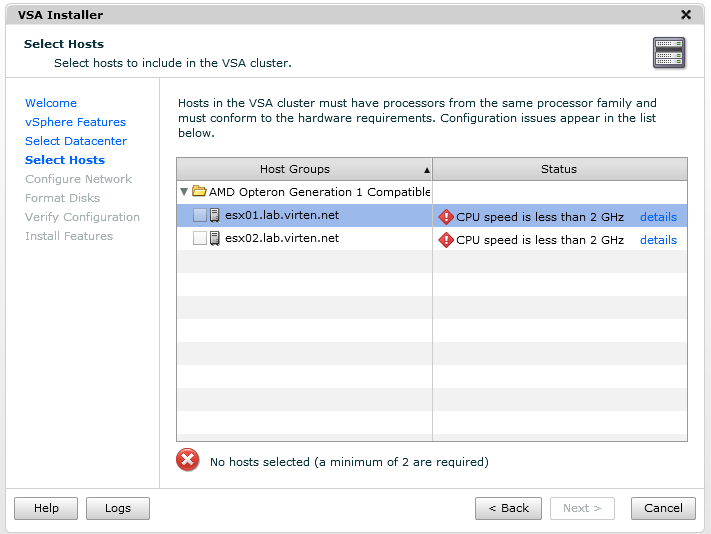Click the red error icon beside no hosts message
The height and width of the screenshot is (534, 711).
(188, 460)
